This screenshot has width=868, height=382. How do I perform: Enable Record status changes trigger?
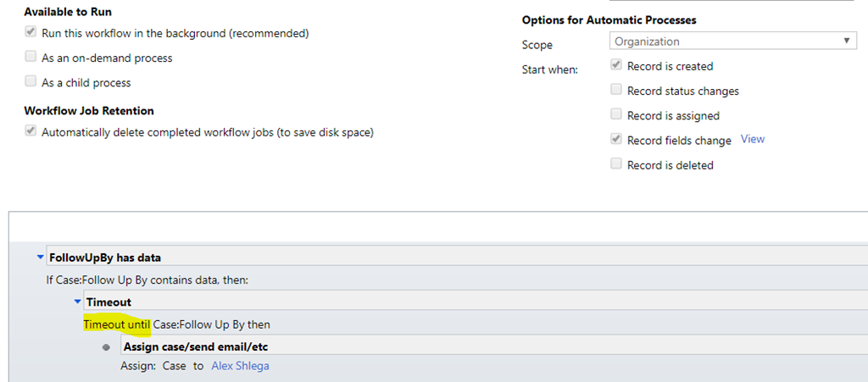pyautogui.click(x=616, y=90)
